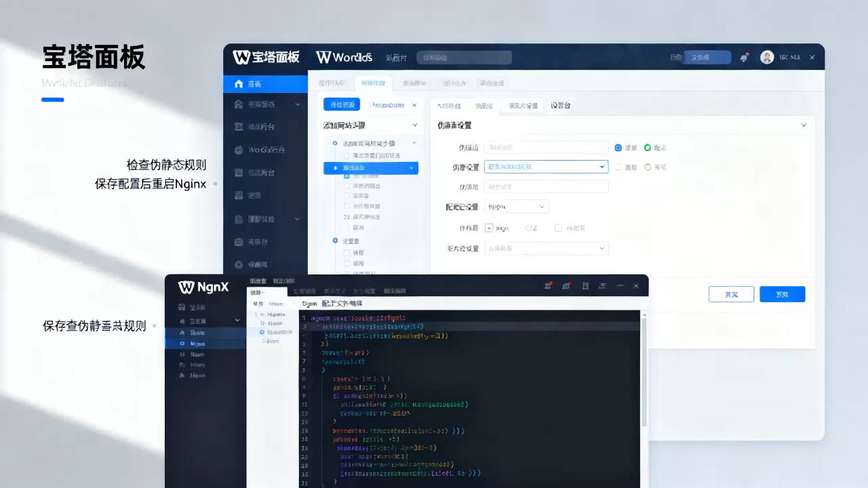This screenshot has width=868, height=488.
Task: Open the first menu item beside the NgnX logo
Action: [x=258, y=281]
